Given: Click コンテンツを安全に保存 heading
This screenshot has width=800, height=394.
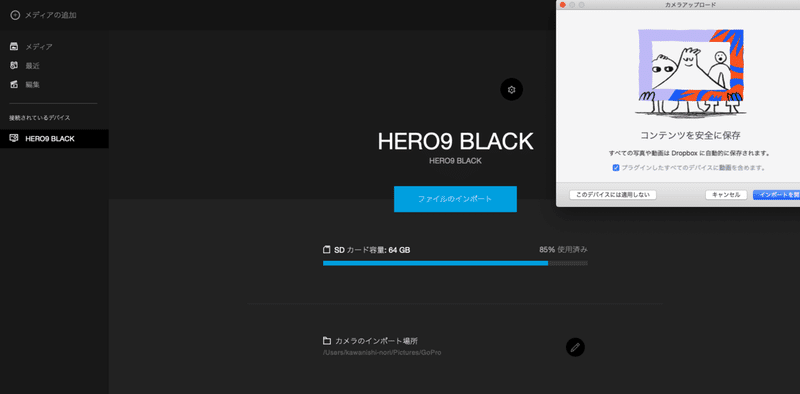Looking at the screenshot, I should tap(690, 136).
